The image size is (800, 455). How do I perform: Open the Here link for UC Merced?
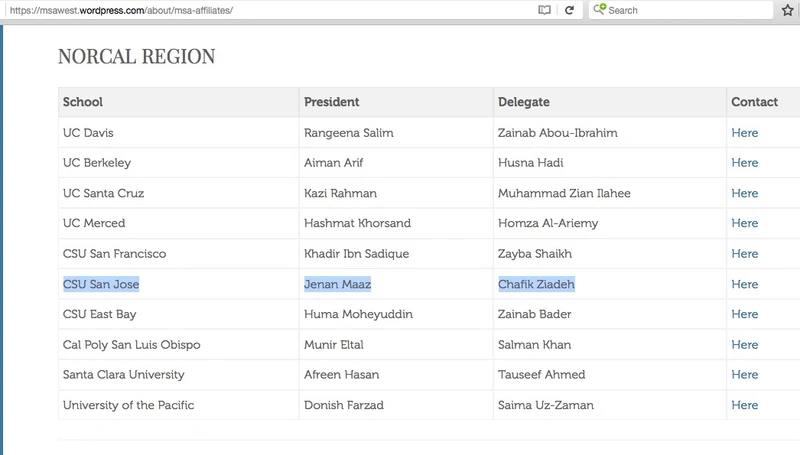(744, 223)
